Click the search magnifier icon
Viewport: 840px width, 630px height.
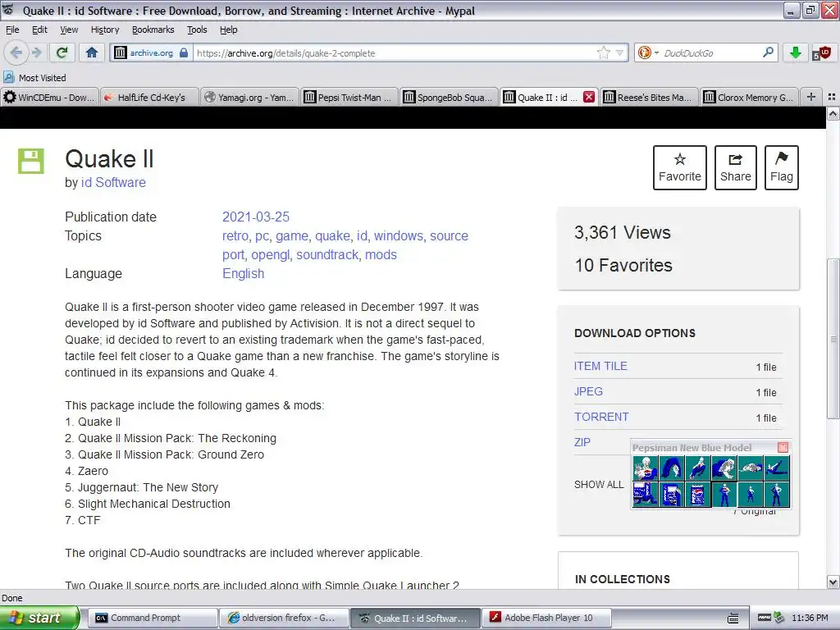[768, 52]
